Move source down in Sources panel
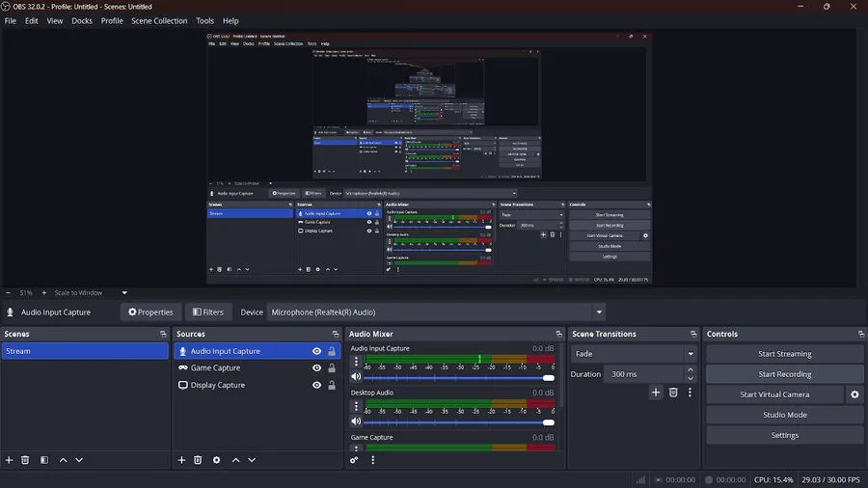The image size is (868, 488). (252, 460)
